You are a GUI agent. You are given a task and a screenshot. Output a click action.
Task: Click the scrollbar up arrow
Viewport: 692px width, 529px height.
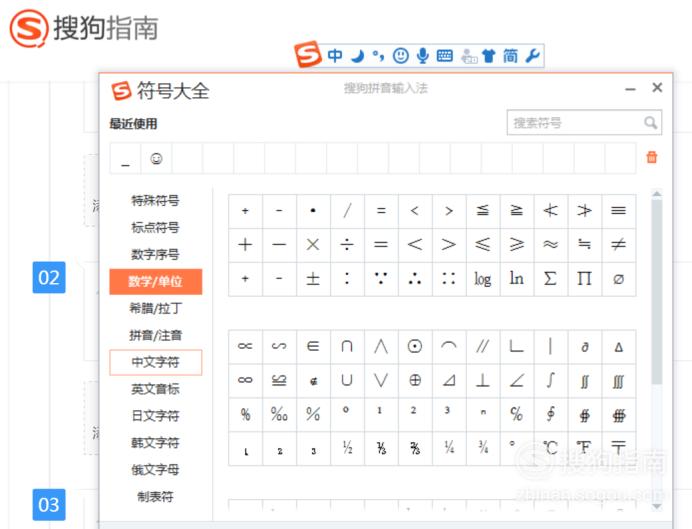(x=657, y=194)
